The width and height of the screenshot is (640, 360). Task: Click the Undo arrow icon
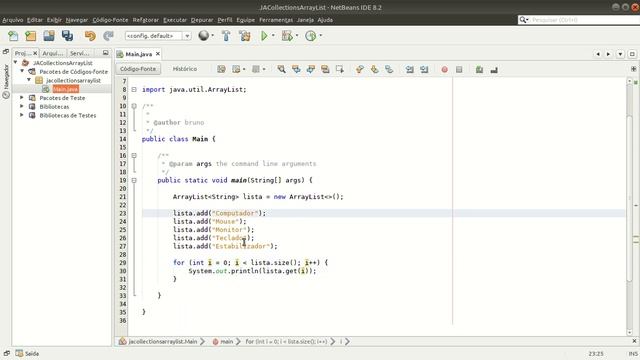pyautogui.click(x=90, y=36)
